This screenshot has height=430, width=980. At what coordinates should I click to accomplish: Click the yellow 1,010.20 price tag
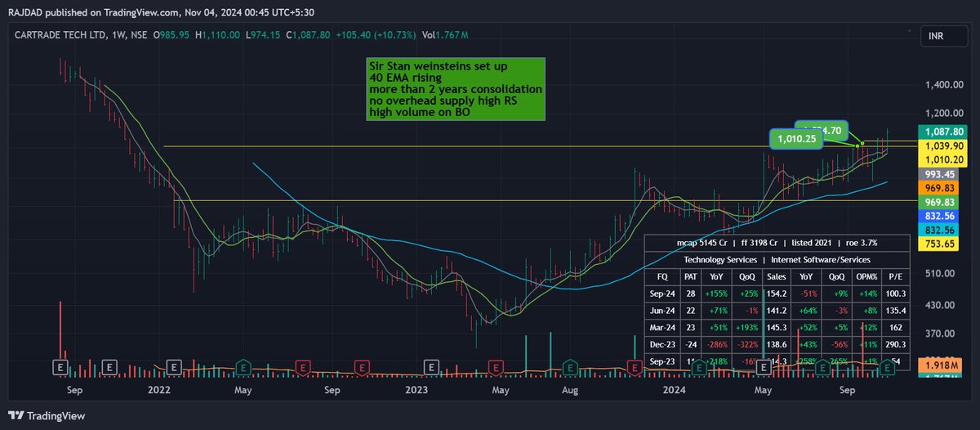coord(942,159)
